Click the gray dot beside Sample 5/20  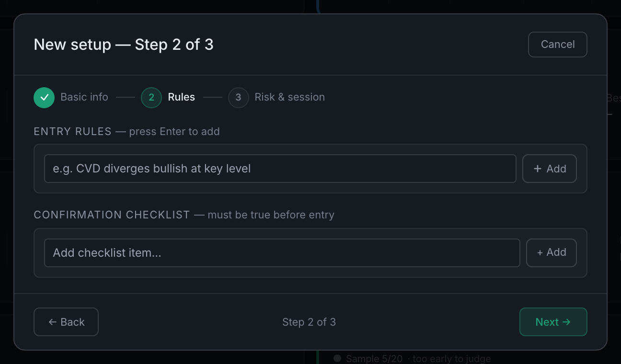(x=337, y=358)
